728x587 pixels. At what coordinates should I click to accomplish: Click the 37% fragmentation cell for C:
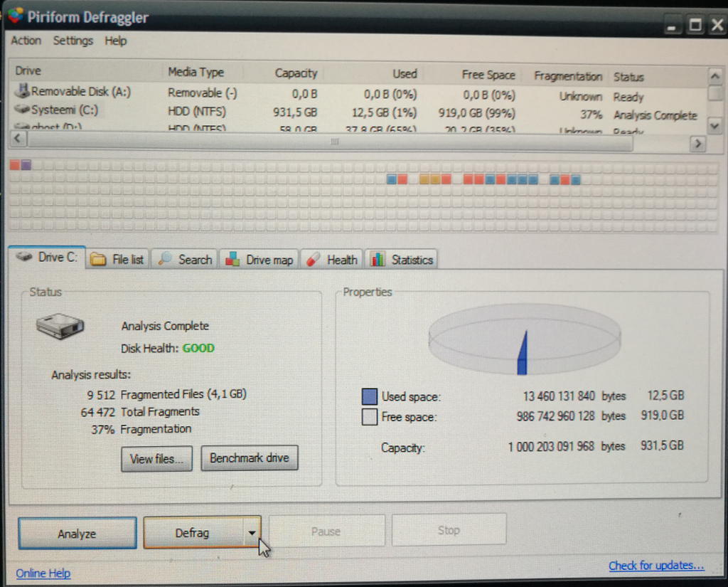(591, 115)
